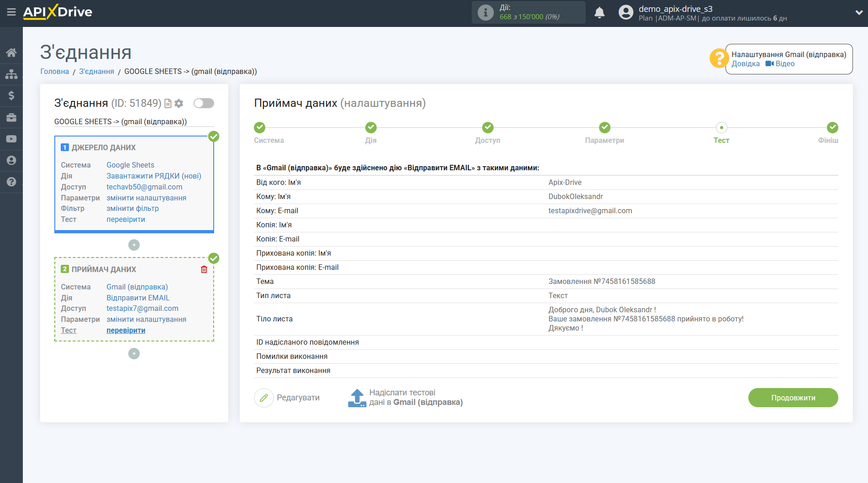Open the hamburger menu
868x483 pixels.
pos(11,12)
